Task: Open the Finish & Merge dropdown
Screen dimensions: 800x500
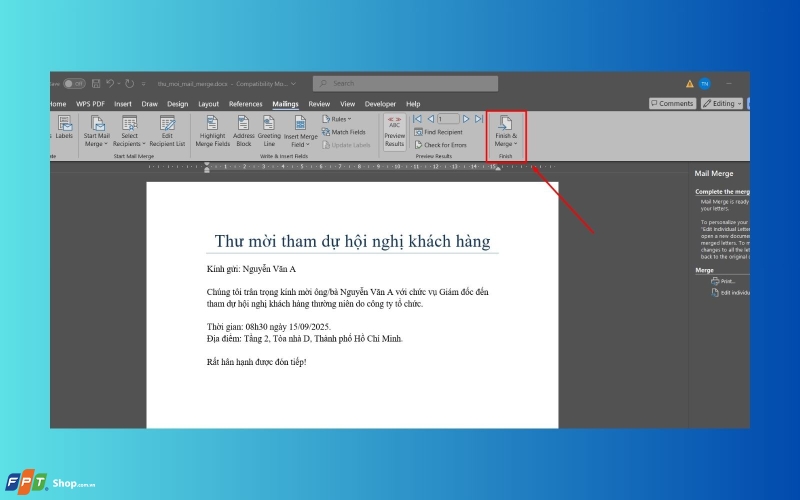Action: point(506,132)
